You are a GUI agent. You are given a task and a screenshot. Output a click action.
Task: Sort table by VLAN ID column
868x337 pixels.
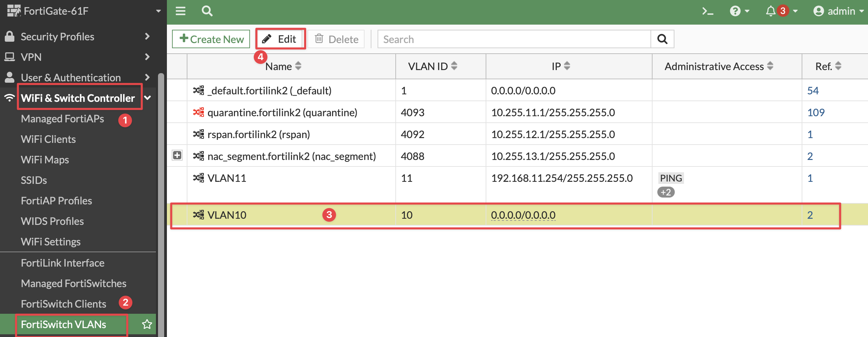click(x=432, y=66)
